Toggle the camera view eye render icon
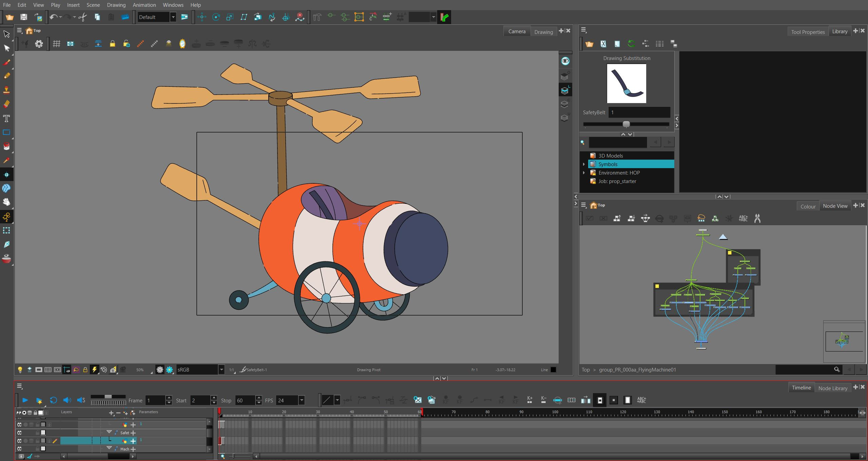The width and height of the screenshot is (868, 461). point(565,61)
